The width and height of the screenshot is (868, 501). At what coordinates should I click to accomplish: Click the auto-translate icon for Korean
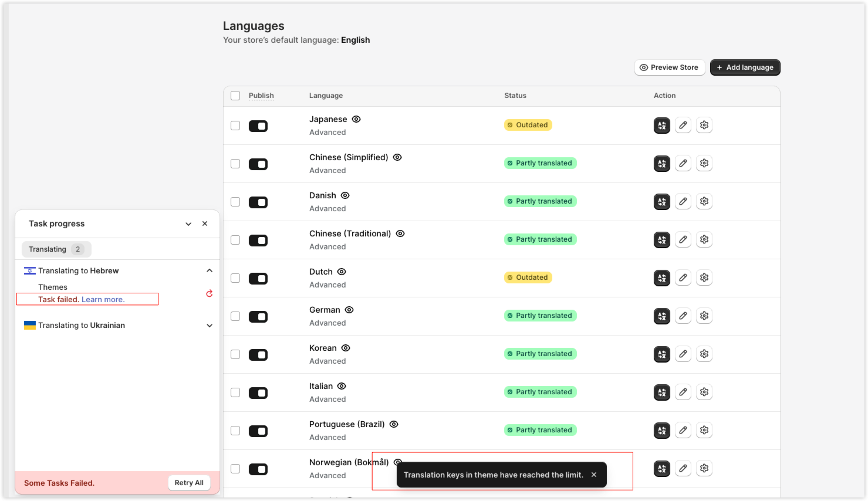662,354
